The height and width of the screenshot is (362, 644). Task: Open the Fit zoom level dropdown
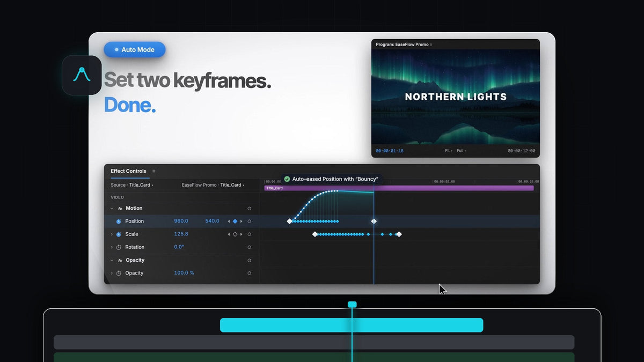tap(449, 151)
